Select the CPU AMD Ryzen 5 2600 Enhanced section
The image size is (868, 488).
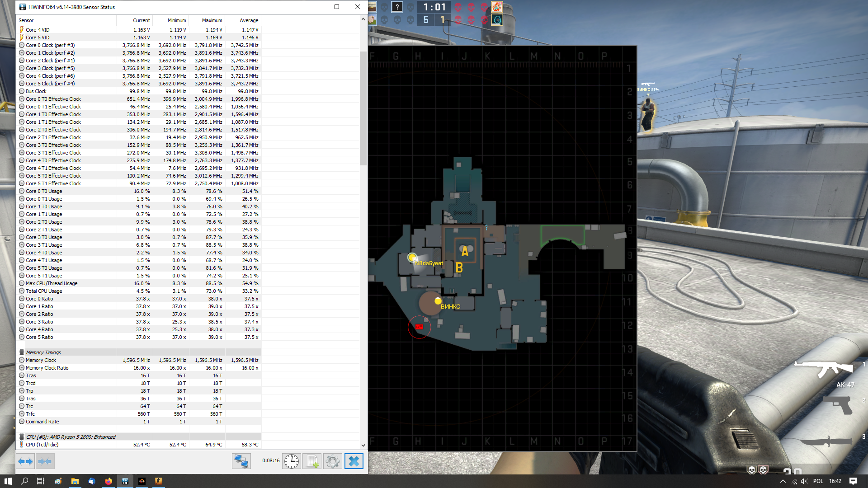tap(71, 437)
